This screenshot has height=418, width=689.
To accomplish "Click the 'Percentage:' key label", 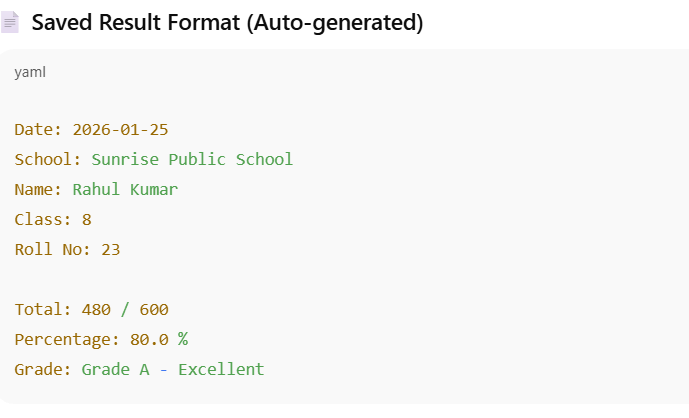I will click(68, 339).
